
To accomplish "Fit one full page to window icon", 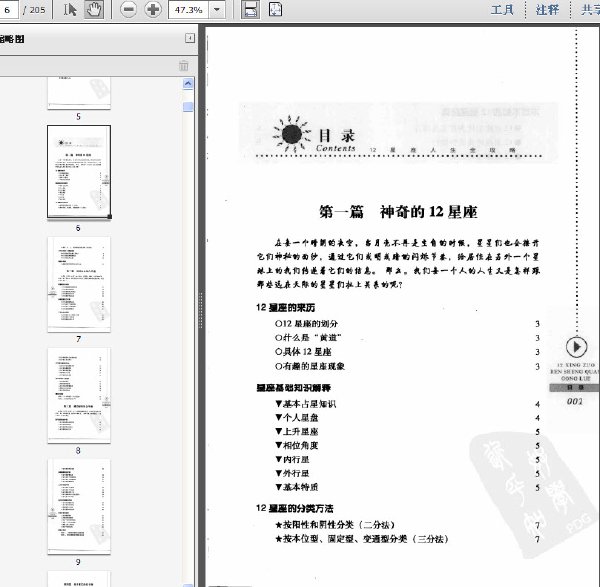I will click(275, 10).
